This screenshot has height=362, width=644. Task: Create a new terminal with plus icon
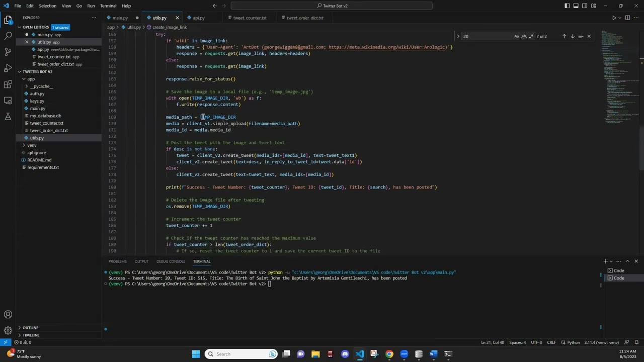(605, 261)
